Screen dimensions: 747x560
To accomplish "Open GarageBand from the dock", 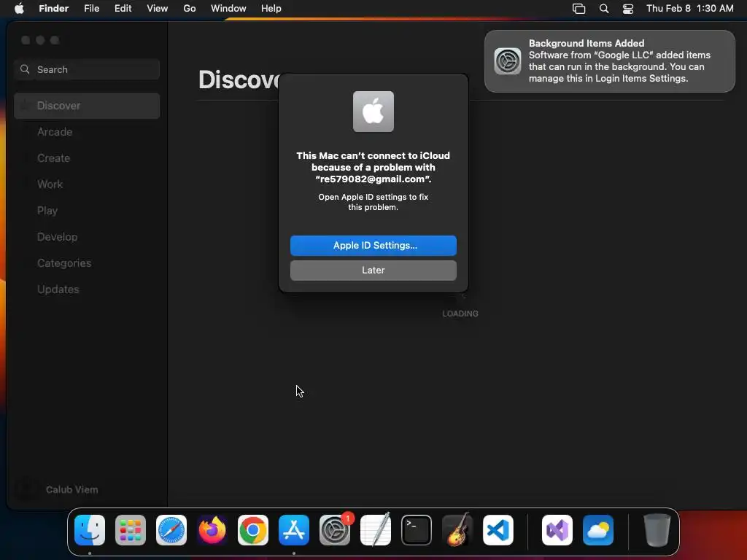I will 457,530.
